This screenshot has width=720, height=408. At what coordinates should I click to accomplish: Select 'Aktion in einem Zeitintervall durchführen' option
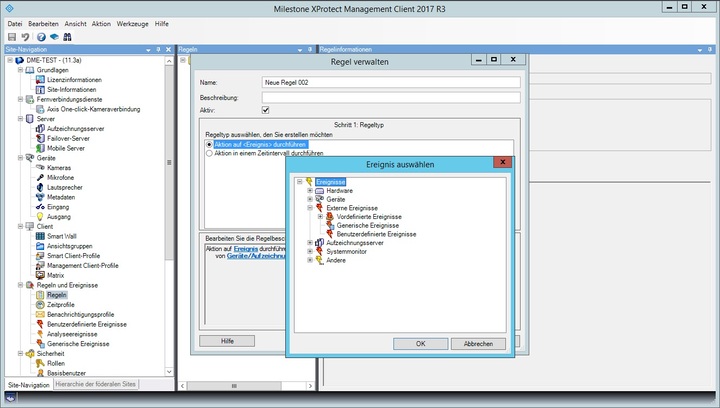point(209,154)
